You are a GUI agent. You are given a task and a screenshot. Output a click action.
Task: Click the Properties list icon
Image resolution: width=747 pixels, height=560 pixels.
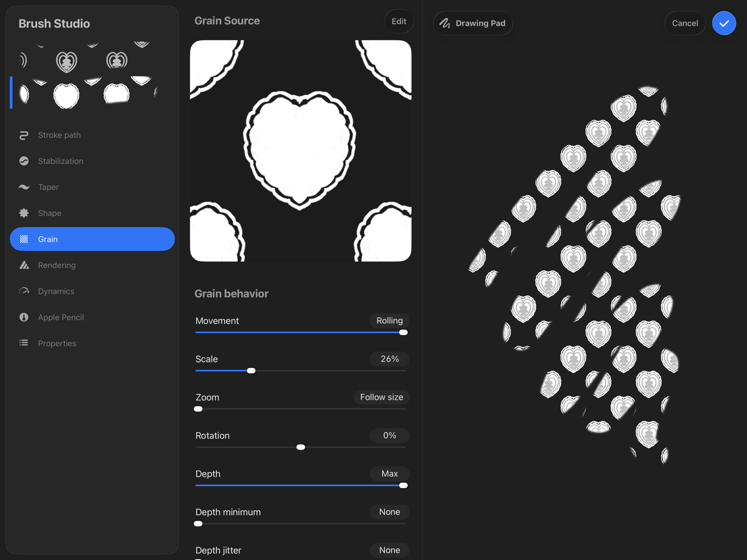(x=24, y=343)
